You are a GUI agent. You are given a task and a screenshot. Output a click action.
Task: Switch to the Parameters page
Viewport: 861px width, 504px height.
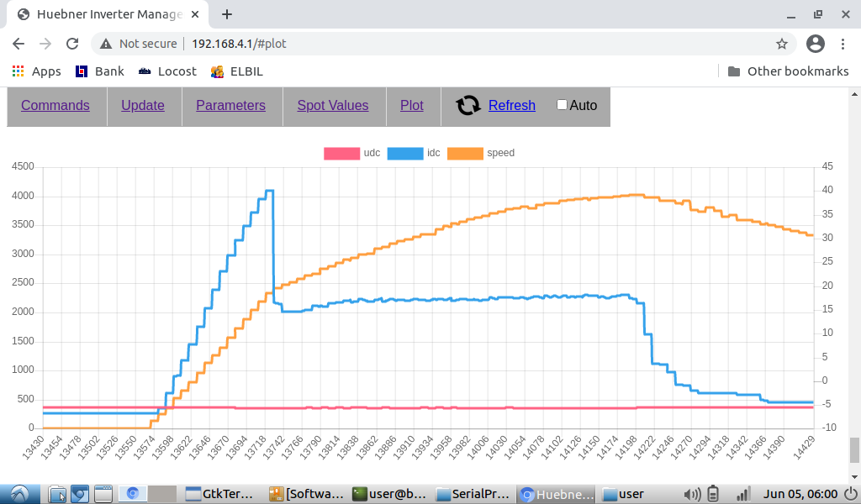point(230,105)
